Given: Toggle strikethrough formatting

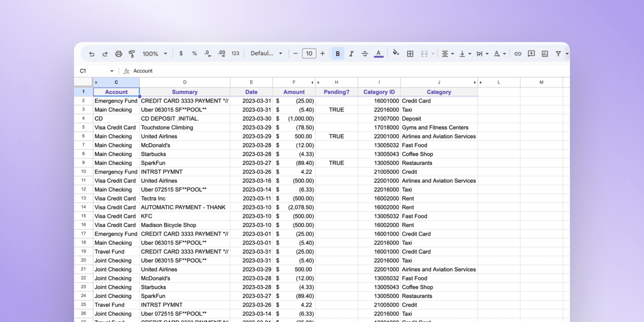Looking at the screenshot, I should [365, 53].
